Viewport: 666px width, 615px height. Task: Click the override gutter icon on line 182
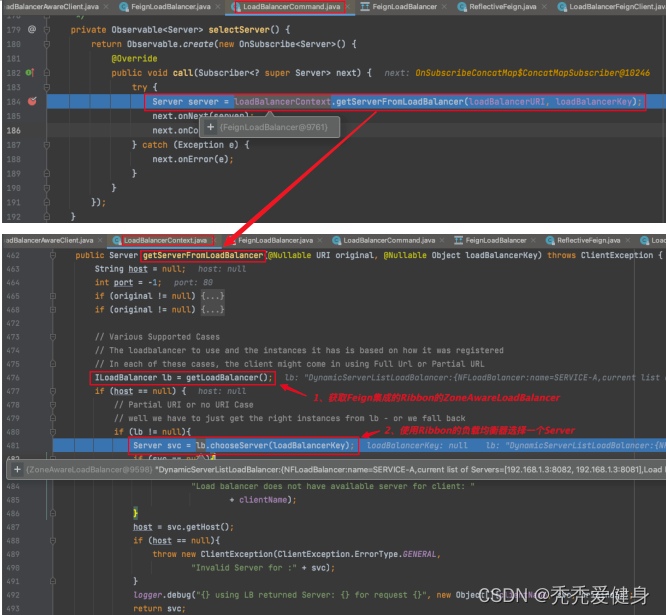30,73
